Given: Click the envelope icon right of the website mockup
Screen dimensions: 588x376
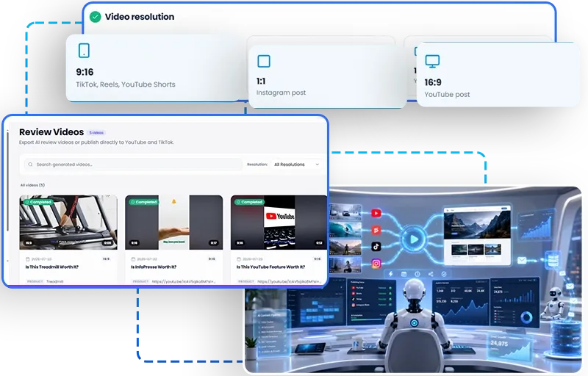Looking at the screenshot, I should tap(522, 260).
